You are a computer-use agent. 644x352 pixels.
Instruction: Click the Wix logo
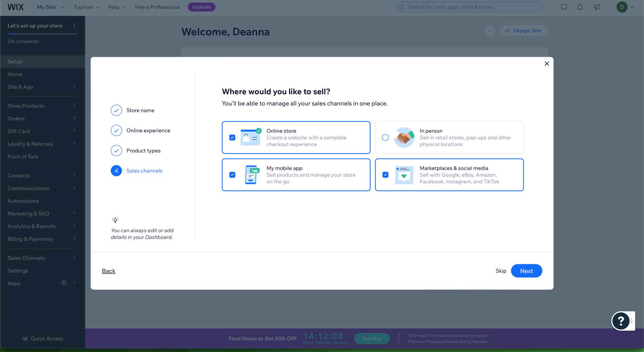click(15, 7)
